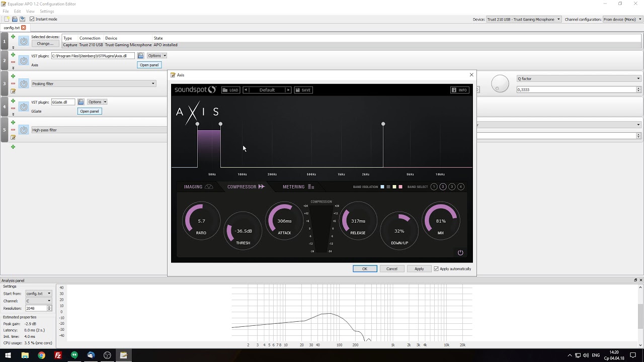Select band 1 in Band Select
Screen dimensions: 644x362
[434, 187]
